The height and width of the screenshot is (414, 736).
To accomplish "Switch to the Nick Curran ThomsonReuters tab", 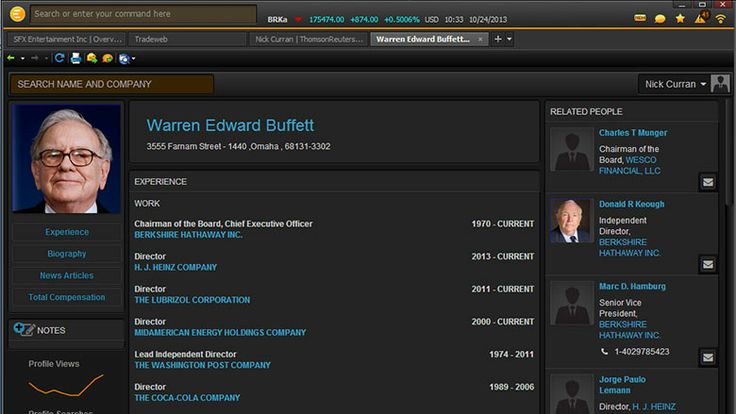I will (308, 39).
